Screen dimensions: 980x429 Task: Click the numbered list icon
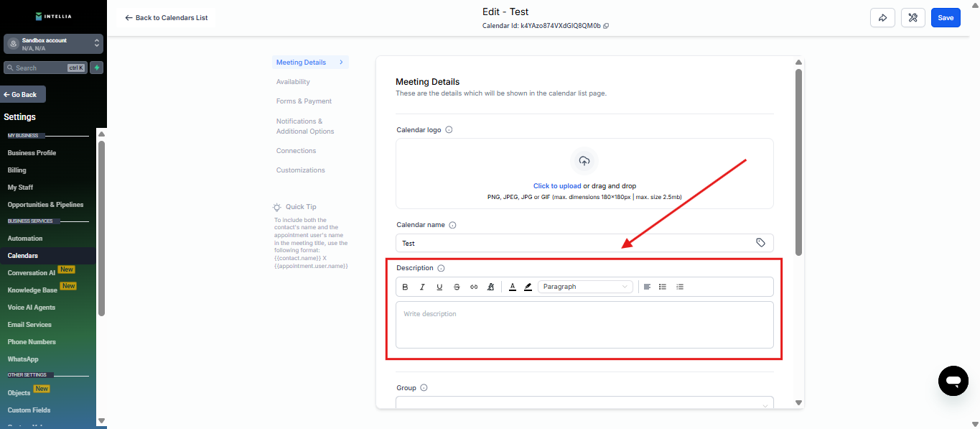[680, 287]
